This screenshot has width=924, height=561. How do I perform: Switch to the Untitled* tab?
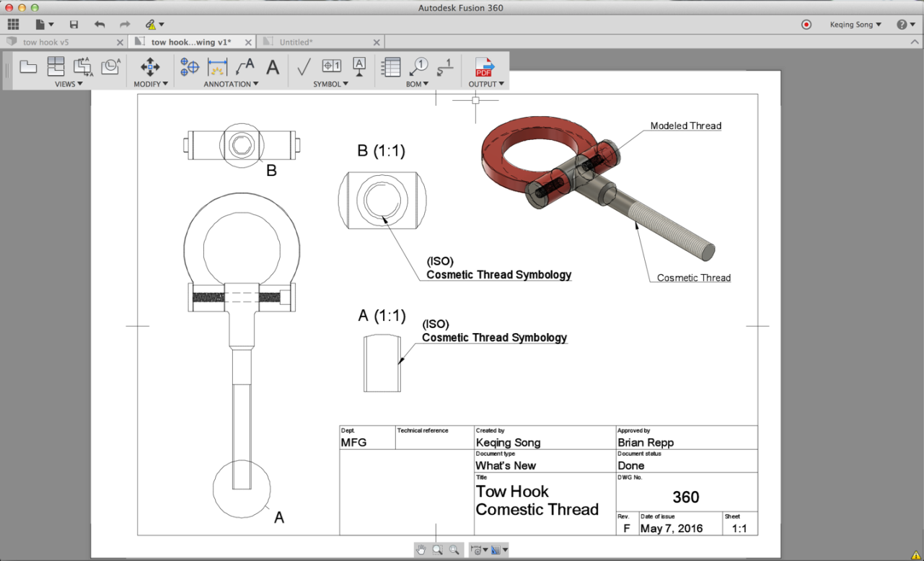[296, 42]
